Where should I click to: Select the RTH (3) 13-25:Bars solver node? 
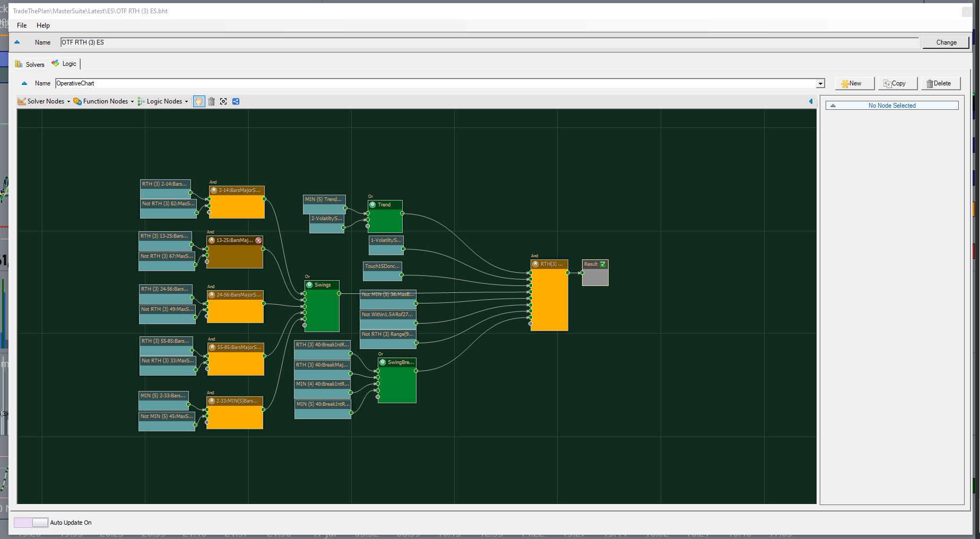tap(165, 241)
